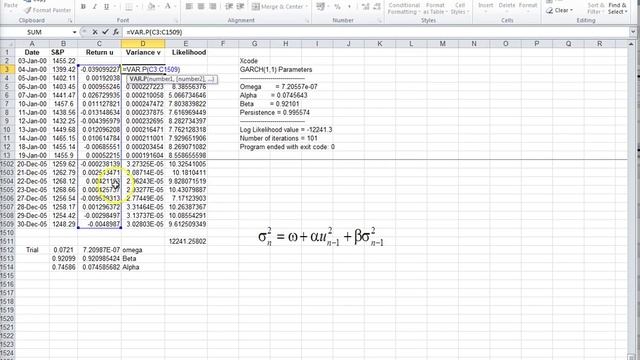
Task: Click the Font Color letter A icon
Action: [x=167, y=7]
